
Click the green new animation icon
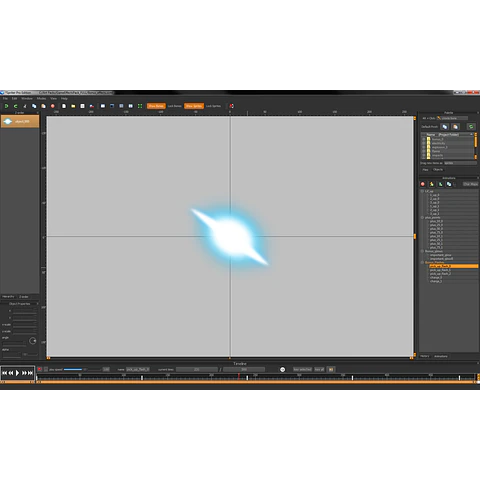[440, 184]
